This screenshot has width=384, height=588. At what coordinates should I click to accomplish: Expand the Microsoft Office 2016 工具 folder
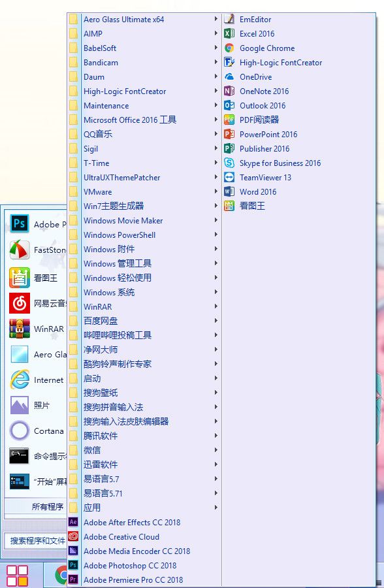click(x=144, y=120)
